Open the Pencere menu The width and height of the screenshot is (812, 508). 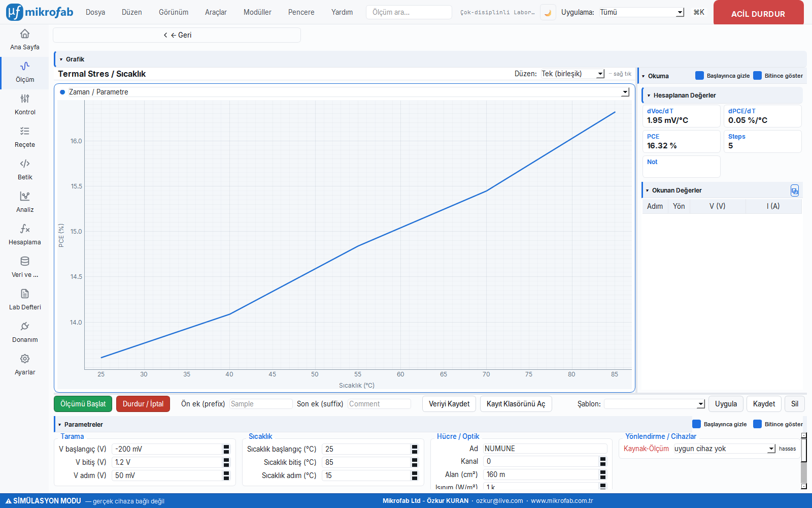301,12
